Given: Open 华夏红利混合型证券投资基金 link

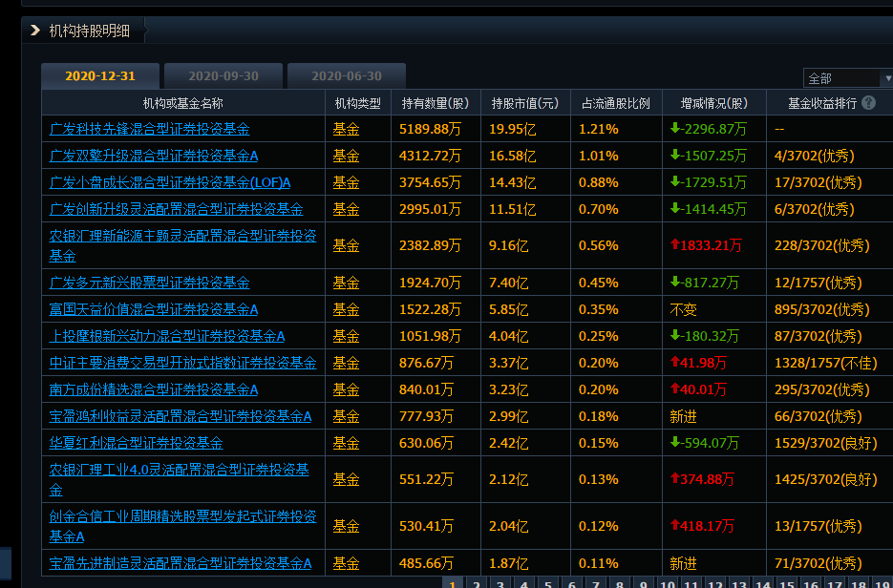Looking at the screenshot, I should (x=136, y=444).
